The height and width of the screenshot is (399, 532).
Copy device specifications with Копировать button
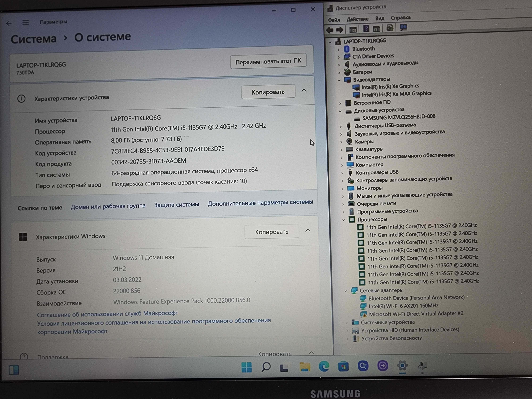(x=268, y=92)
